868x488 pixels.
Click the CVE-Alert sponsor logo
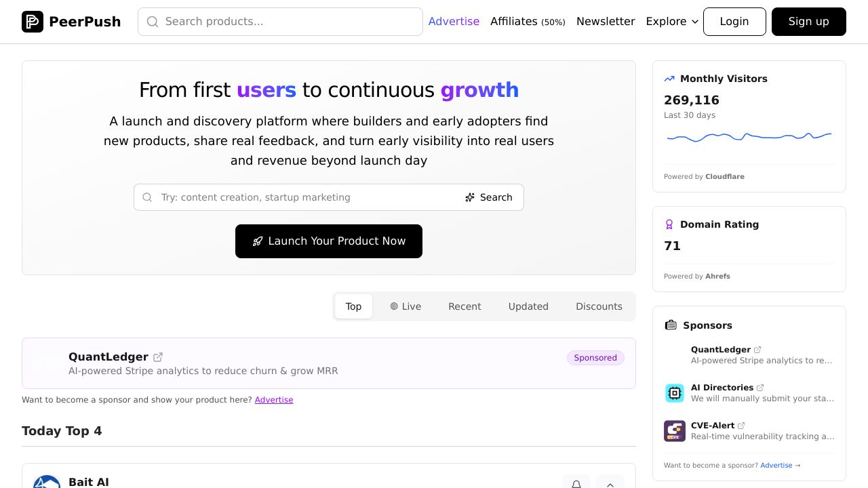coord(675,431)
